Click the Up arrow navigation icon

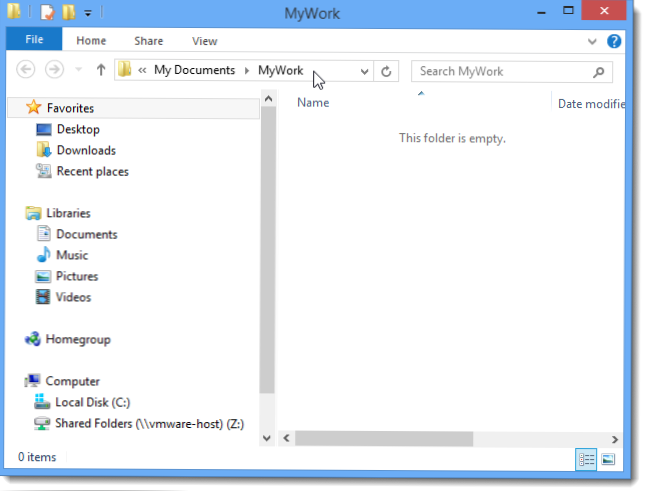coord(101,71)
